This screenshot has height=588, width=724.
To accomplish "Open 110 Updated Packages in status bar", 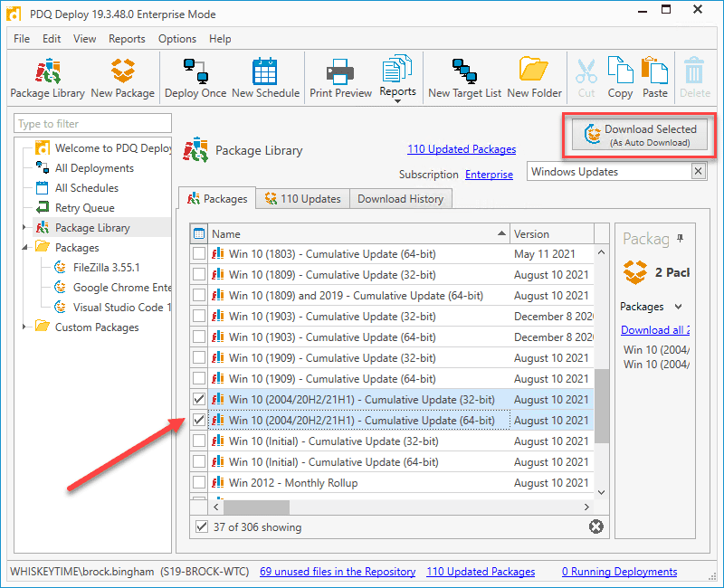I will [x=481, y=572].
